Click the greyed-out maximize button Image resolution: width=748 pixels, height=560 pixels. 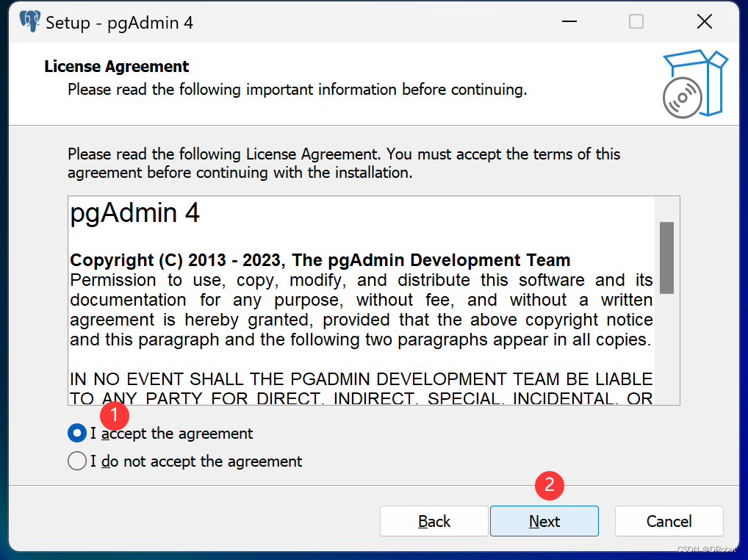click(x=636, y=21)
